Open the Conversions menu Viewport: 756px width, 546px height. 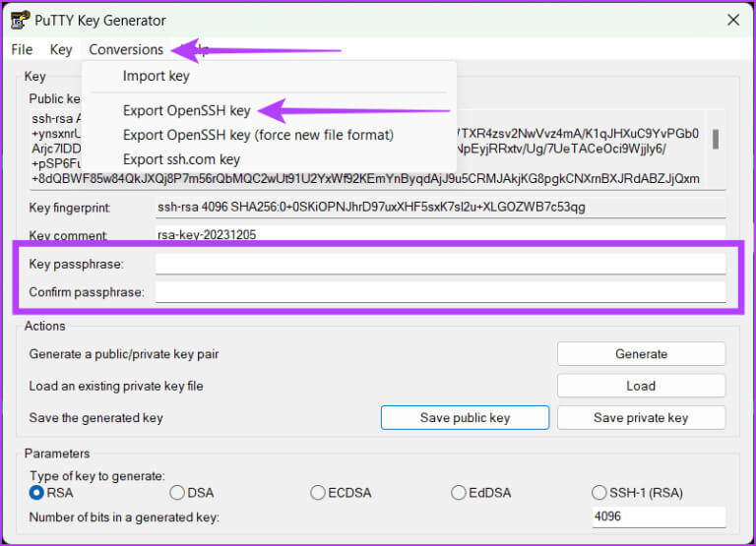click(126, 49)
